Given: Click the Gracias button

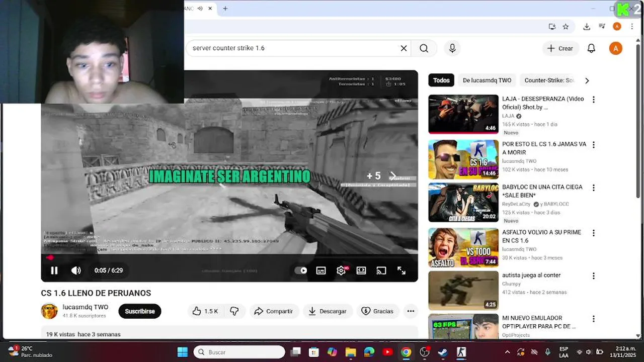Looking at the screenshot, I should click(377, 311).
